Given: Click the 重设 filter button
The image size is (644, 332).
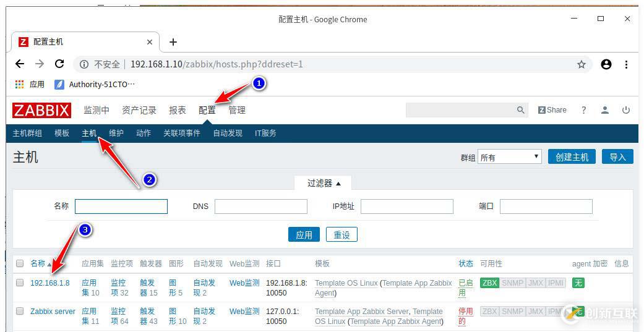Looking at the screenshot, I should click(x=341, y=234).
